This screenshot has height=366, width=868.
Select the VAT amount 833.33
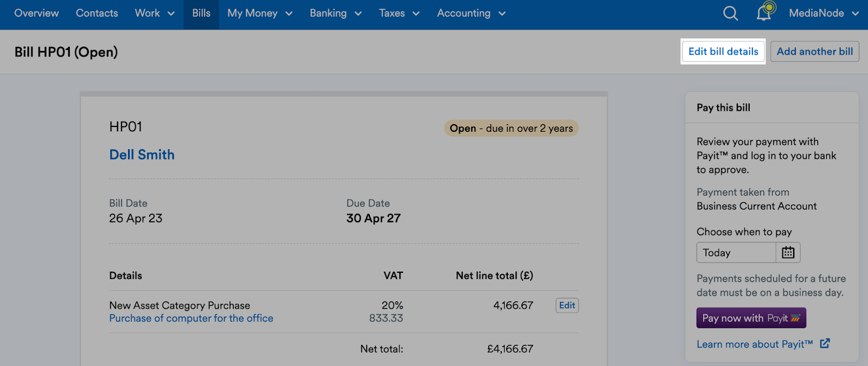(386, 318)
